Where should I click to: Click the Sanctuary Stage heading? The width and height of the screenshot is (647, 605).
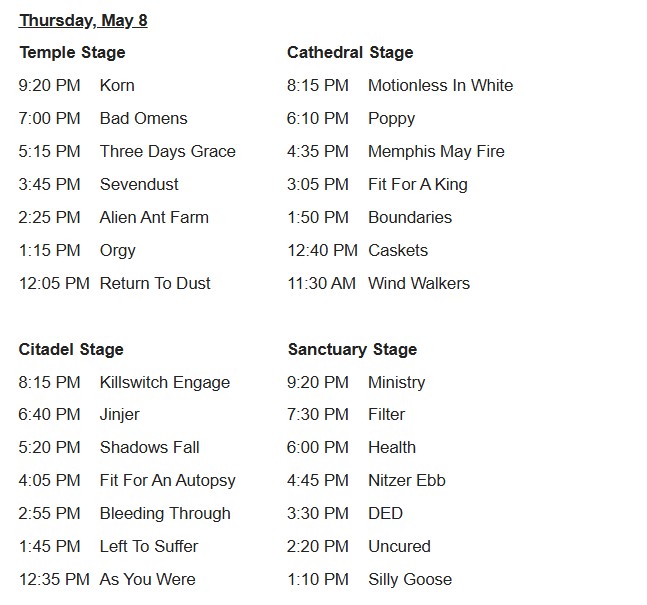click(352, 349)
